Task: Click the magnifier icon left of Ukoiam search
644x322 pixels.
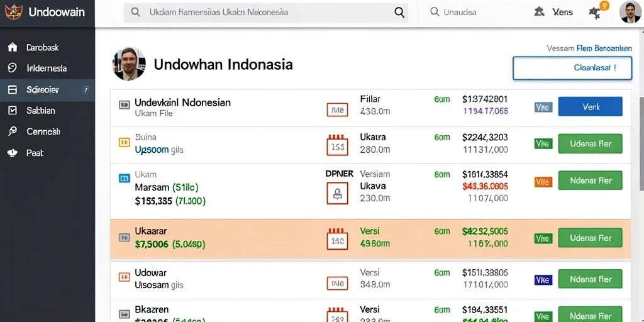Action: pos(135,13)
